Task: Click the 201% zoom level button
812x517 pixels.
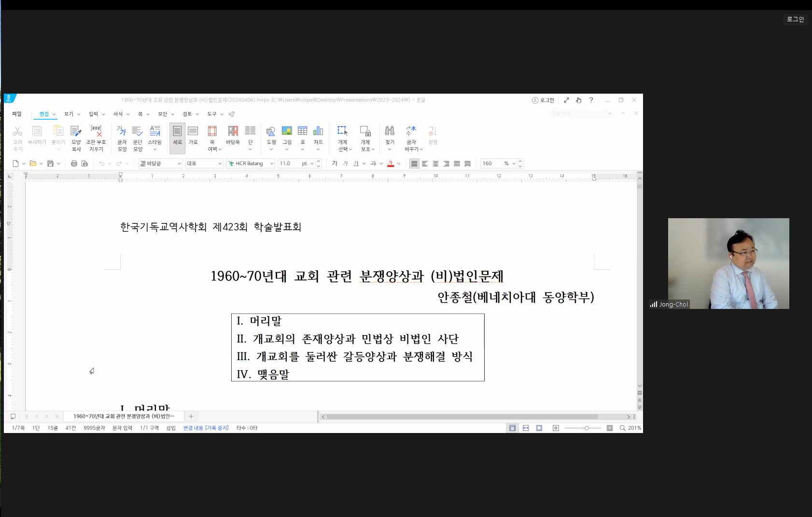Action: [x=634, y=428]
